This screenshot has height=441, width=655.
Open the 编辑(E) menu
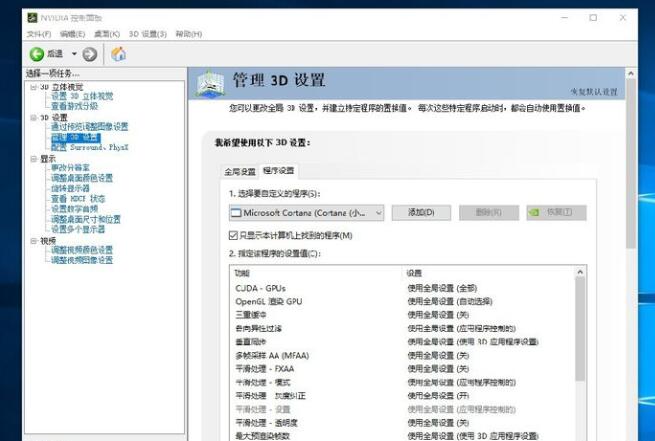(x=73, y=34)
